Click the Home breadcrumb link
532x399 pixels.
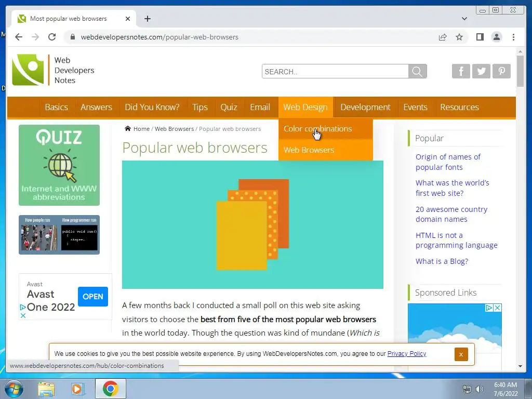(141, 129)
